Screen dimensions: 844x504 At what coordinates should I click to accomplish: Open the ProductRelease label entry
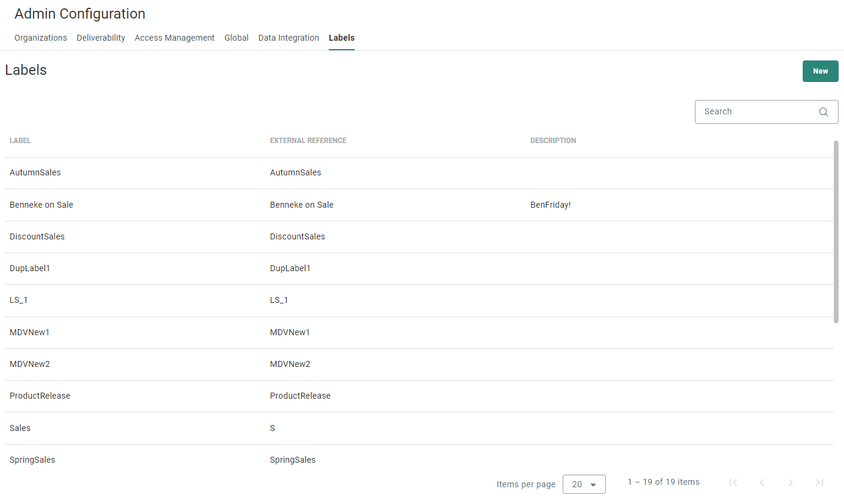click(x=40, y=396)
